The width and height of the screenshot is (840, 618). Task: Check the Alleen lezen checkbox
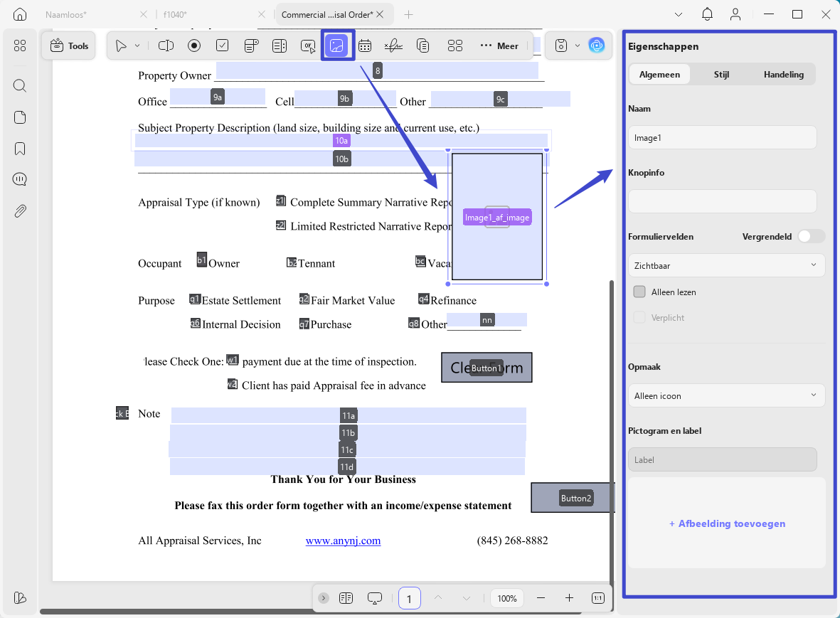(x=639, y=292)
